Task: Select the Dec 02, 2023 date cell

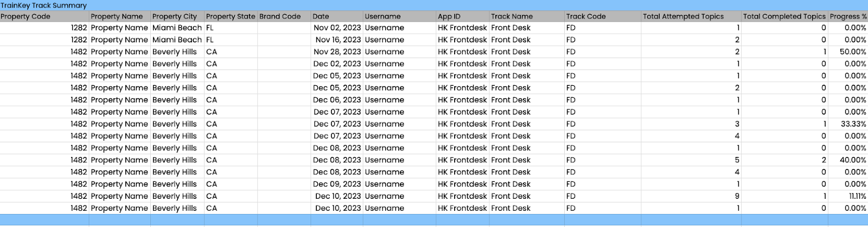Action: click(337, 64)
